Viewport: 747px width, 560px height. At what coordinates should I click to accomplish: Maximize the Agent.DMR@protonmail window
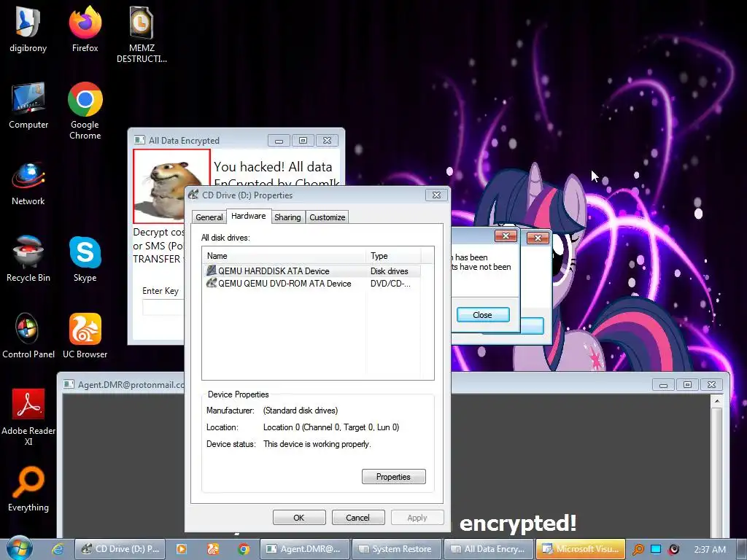687,385
